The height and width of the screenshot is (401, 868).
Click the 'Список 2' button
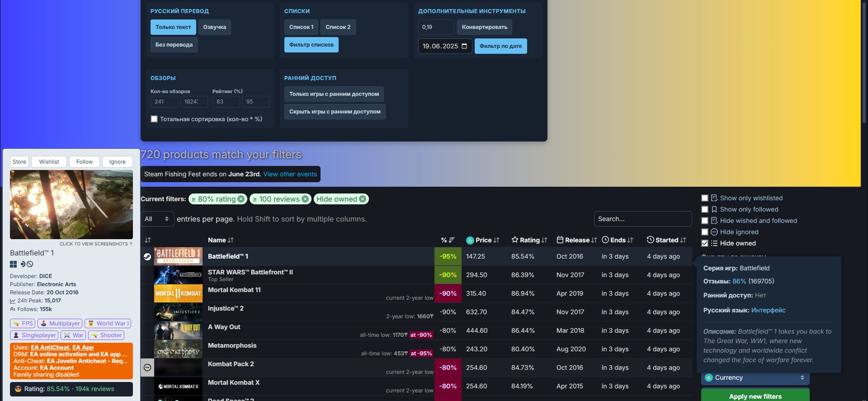click(338, 27)
